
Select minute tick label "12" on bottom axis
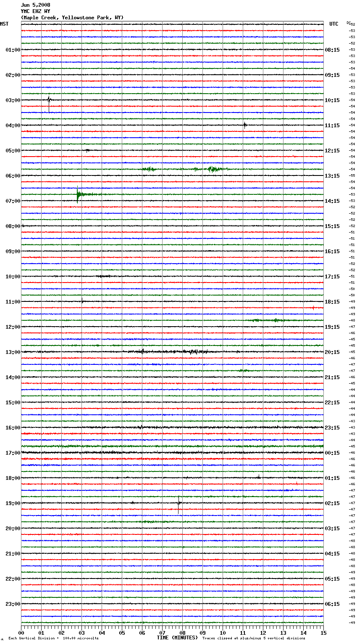point(263,633)
